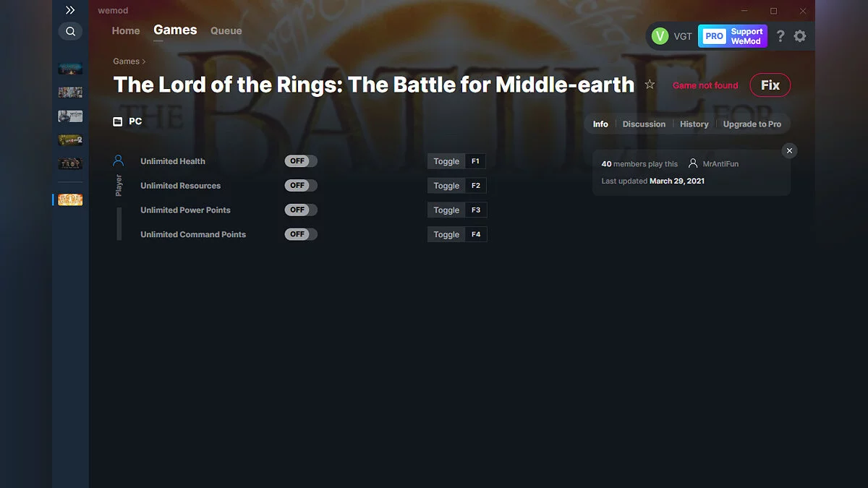
Task: Expand the sidebar with the double-chevron icon
Action: click(70, 10)
